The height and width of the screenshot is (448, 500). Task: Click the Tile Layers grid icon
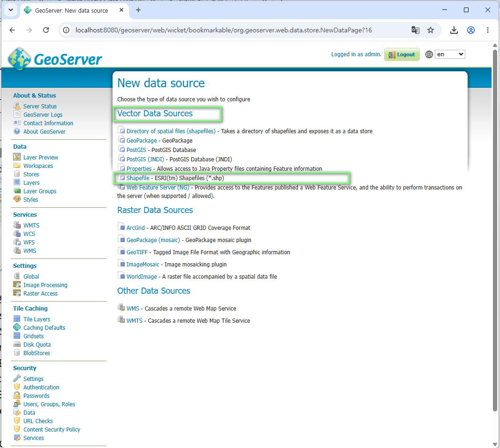[x=17, y=319]
